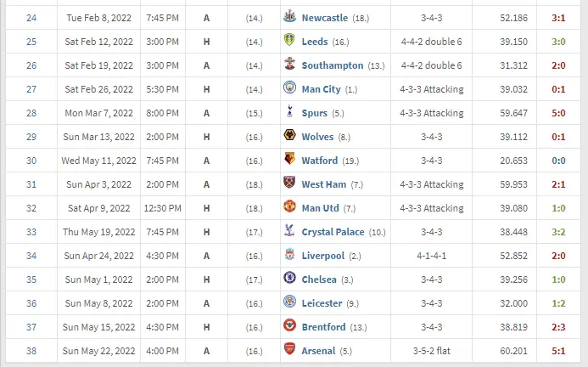The height and width of the screenshot is (367, 588).
Task: Open the Brentford team link
Action: (324, 327)
